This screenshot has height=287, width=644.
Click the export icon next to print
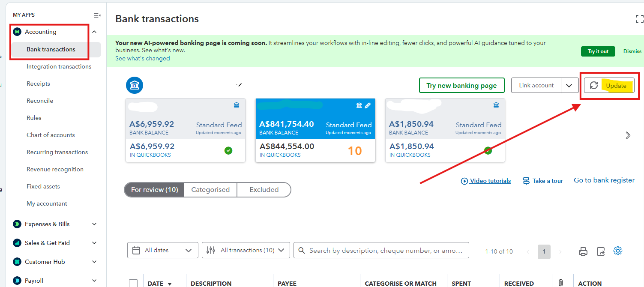pyautogui.click(x=601, y=251)
